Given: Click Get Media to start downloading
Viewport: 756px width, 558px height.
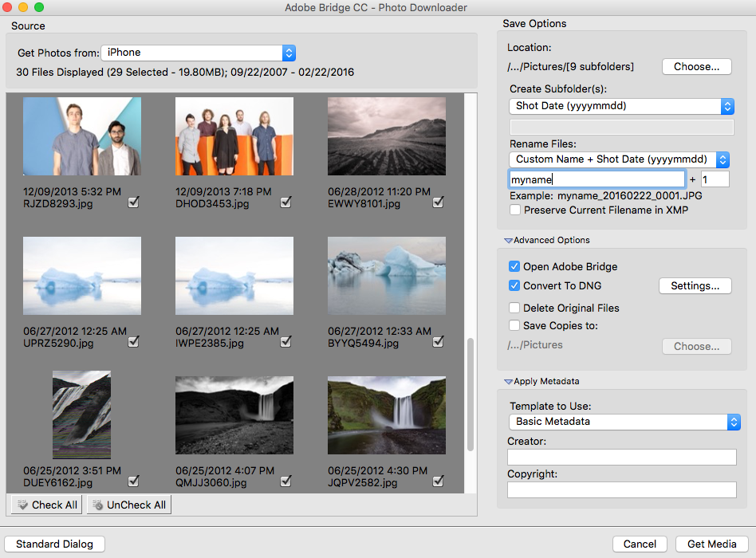Looking at the screenshot, I should (709, 544).
